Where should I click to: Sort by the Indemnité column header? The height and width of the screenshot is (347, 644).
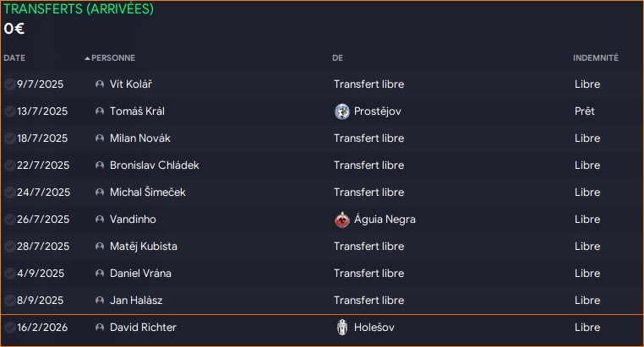click(x=595, y=58)
